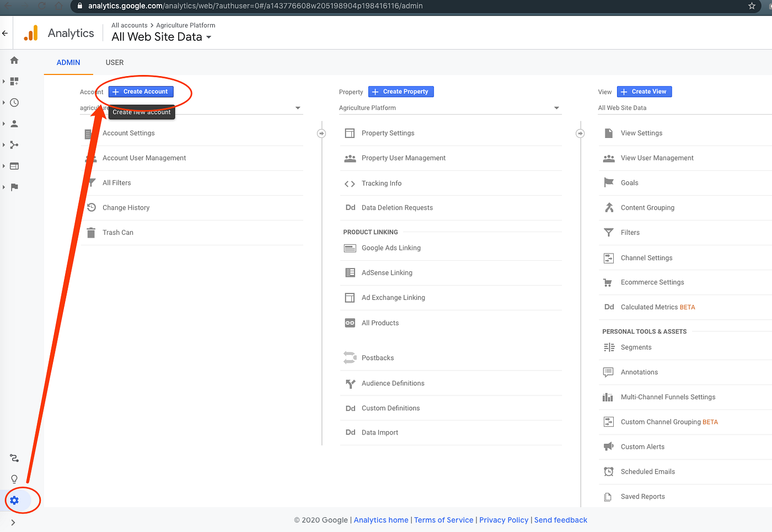Expand the Account selector dropdown
The height and width of the screenshot is (532, 772).
[x=298, y=108]
